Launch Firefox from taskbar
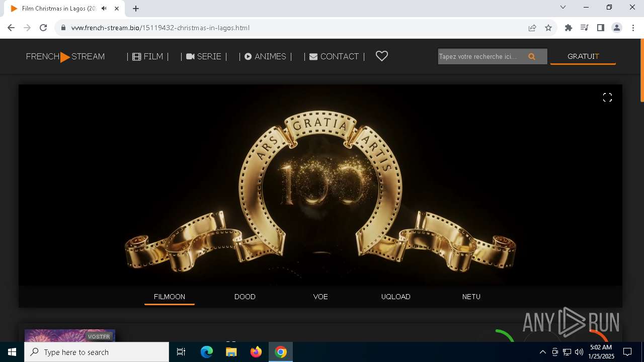644x362 pixels. (x=256, y=352)
